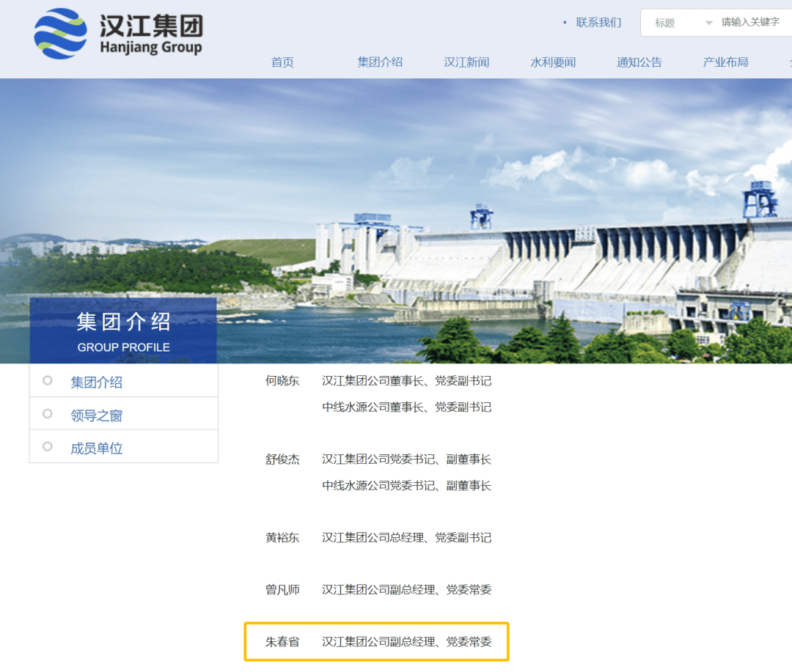This screenshot has height=672, width=792.
Task: Open the 通知公告 section
Action: click(639, 62)
